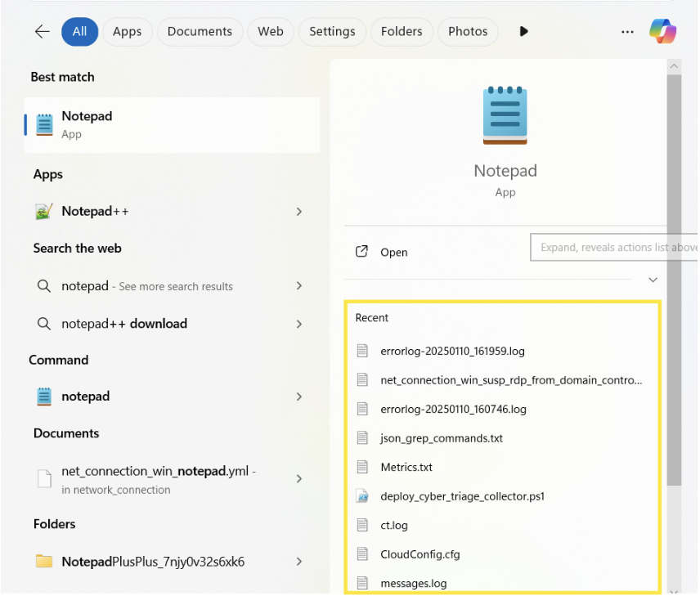Click the file icon beside net_connection_win_susp_rdp

(x=363, y=380)
